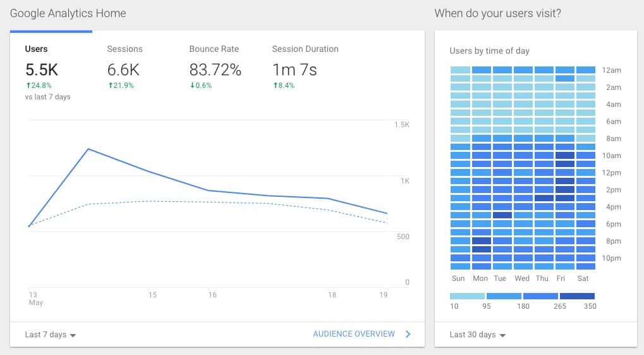Click the 8pm row label
The width and height of the screenshot is (644, 355).
[x=613, y=241]
